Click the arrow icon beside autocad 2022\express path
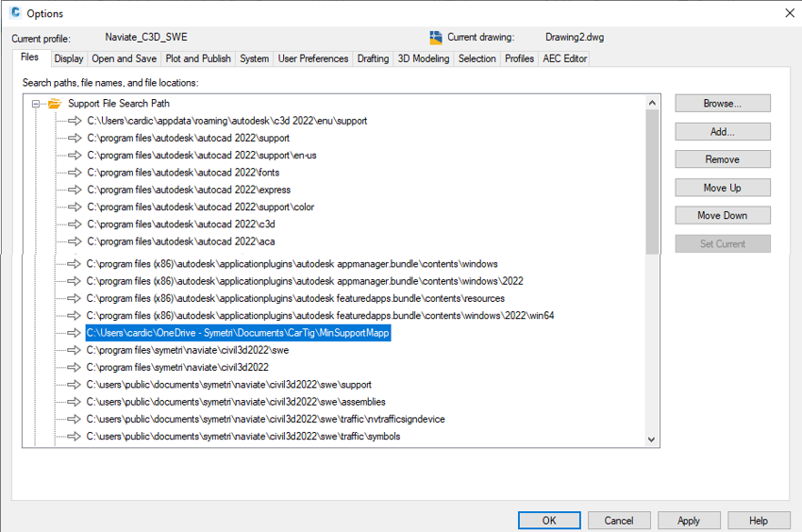The height and width of the screenshot is (532, 802). point(75,190)
